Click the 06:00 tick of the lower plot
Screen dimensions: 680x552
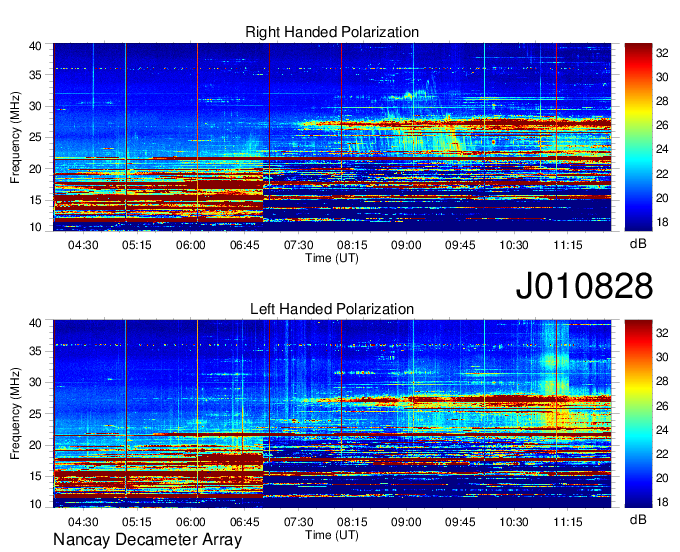[190, 522]
